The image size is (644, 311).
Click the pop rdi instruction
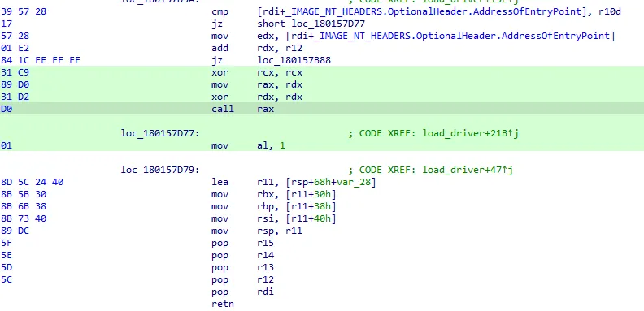click(242, 292)
